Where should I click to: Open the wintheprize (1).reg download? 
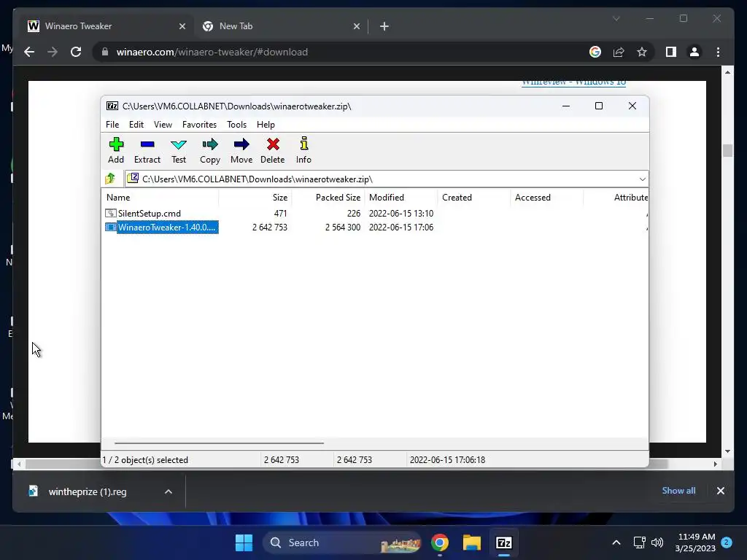88,491
